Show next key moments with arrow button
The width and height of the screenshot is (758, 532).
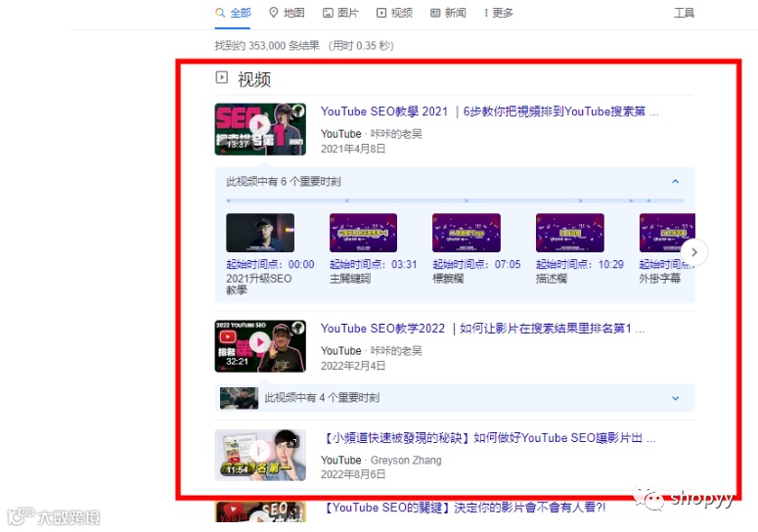(x=694, y=252)
